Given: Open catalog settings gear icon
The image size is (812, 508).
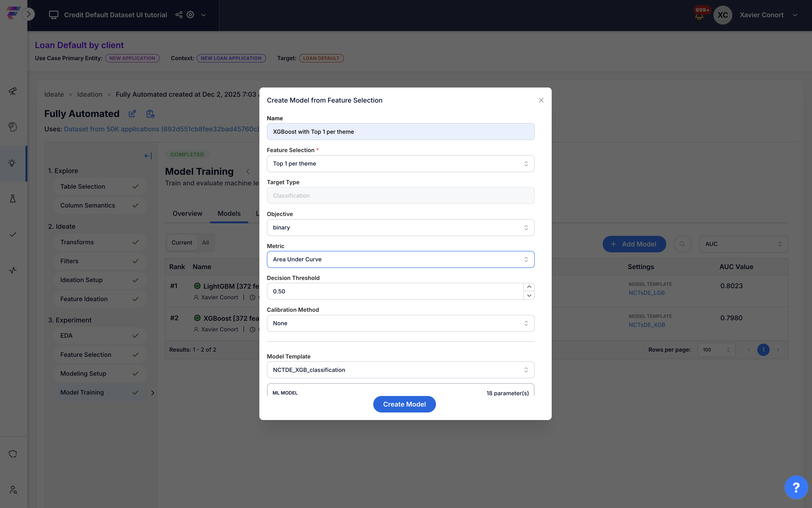Looking at the screenshot, I should click(191, 15).
